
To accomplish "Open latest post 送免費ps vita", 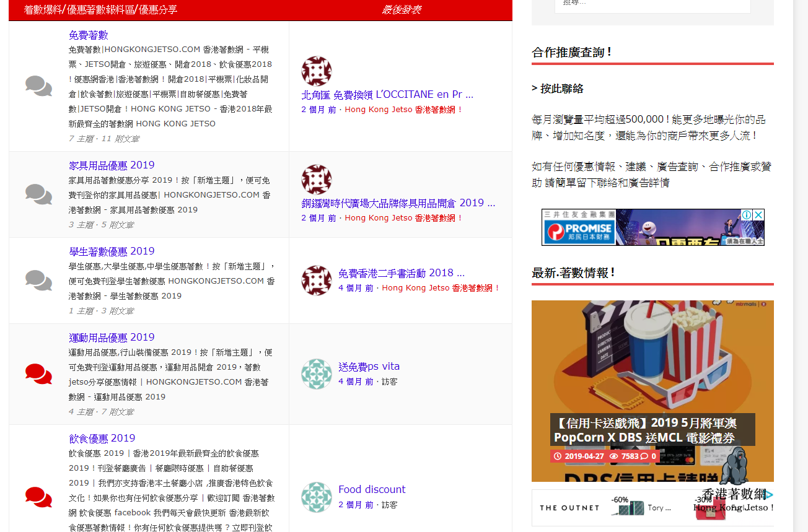I will click(x=369, y=367).
